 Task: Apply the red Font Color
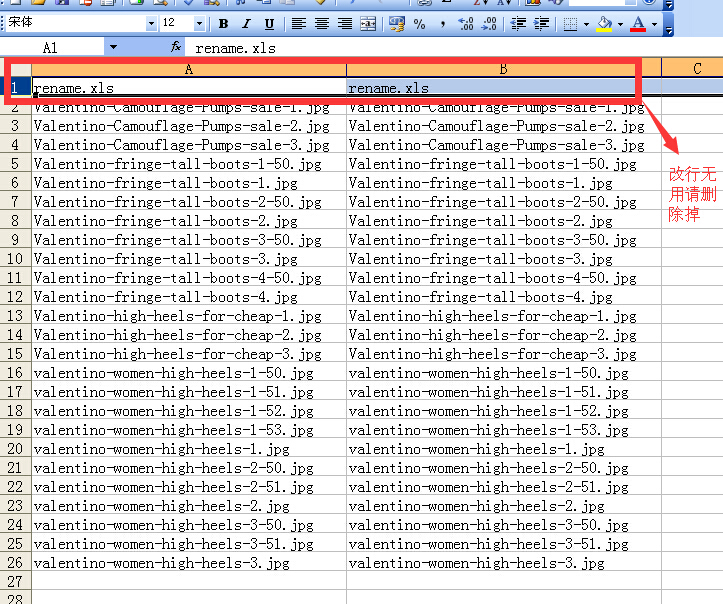point(638,24)
